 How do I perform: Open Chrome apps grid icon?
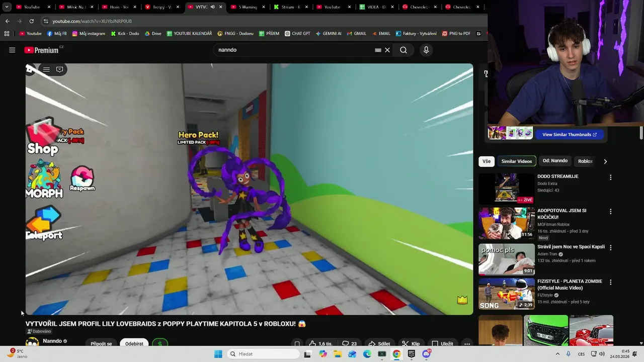click(x=7, y=34)
